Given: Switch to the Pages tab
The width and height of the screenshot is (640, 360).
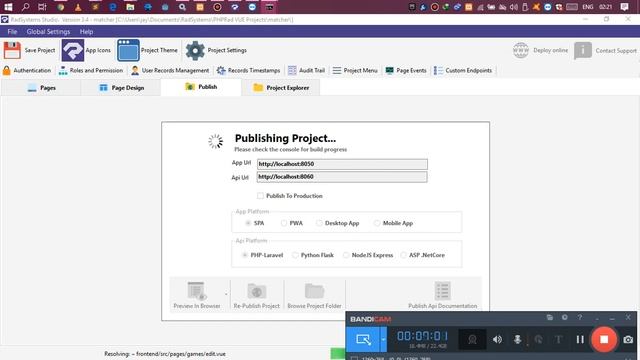Looking at the screenshot, I should (x=41, y=87).
